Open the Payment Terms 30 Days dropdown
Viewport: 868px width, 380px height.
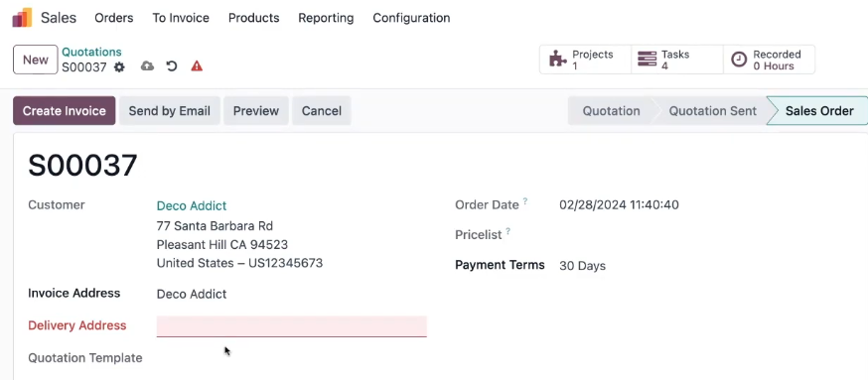(x=582, y=266)
